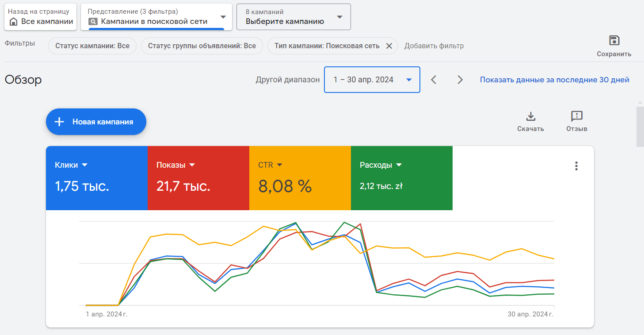Open the 'Выберите кампанию' dropdown
This screenshot has height=335, width=644.
(339, 17)
